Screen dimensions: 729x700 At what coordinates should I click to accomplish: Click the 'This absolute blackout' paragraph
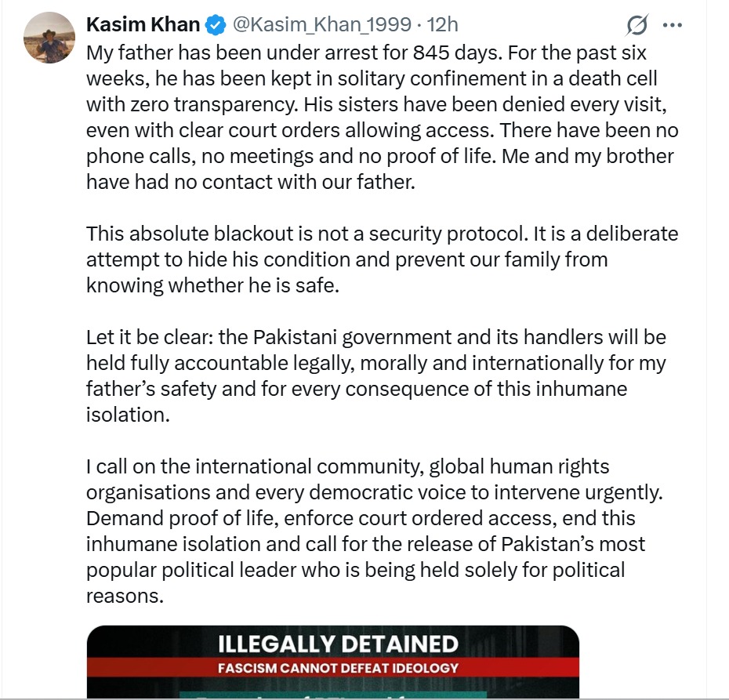pos(376,259)
